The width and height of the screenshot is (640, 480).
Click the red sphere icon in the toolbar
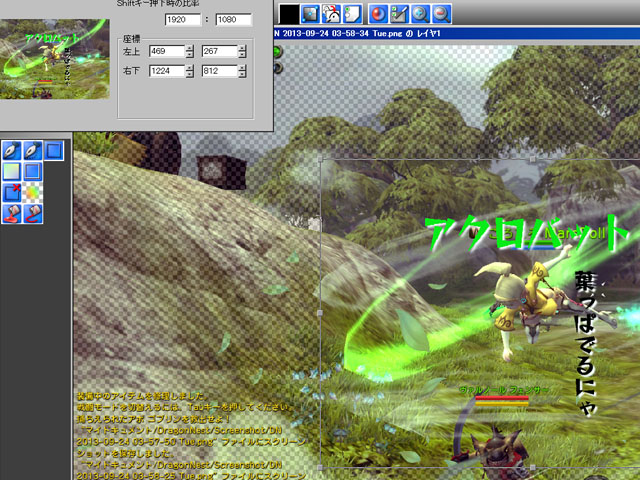tap(378, 14)
